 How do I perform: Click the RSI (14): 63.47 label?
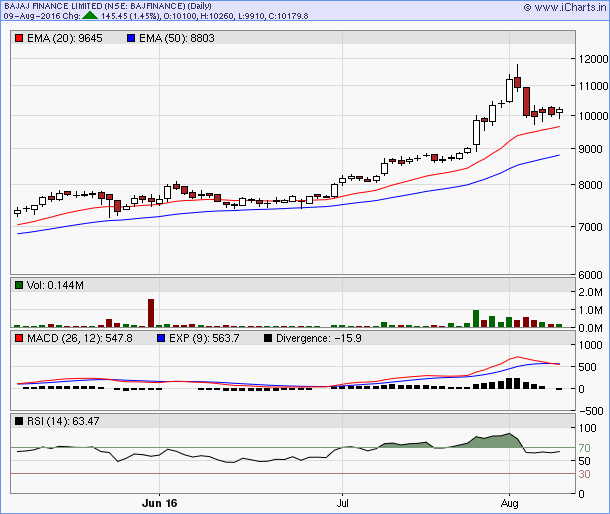[63, 421]
